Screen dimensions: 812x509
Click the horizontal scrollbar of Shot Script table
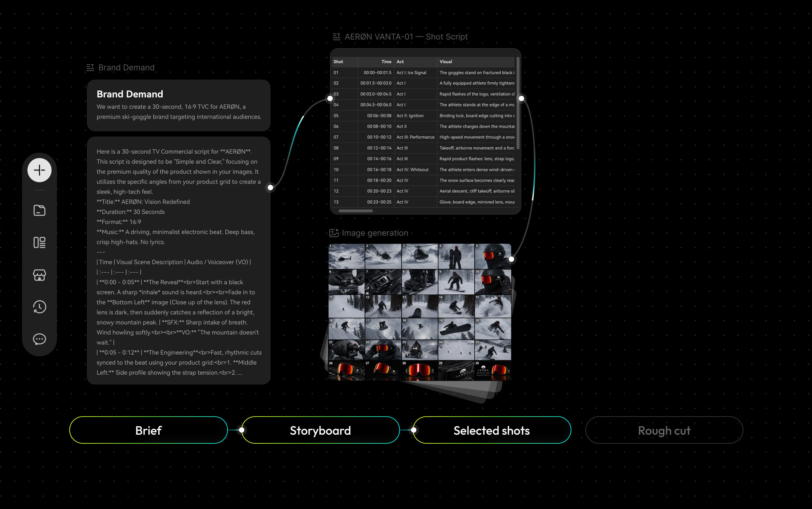click(355, 211)
